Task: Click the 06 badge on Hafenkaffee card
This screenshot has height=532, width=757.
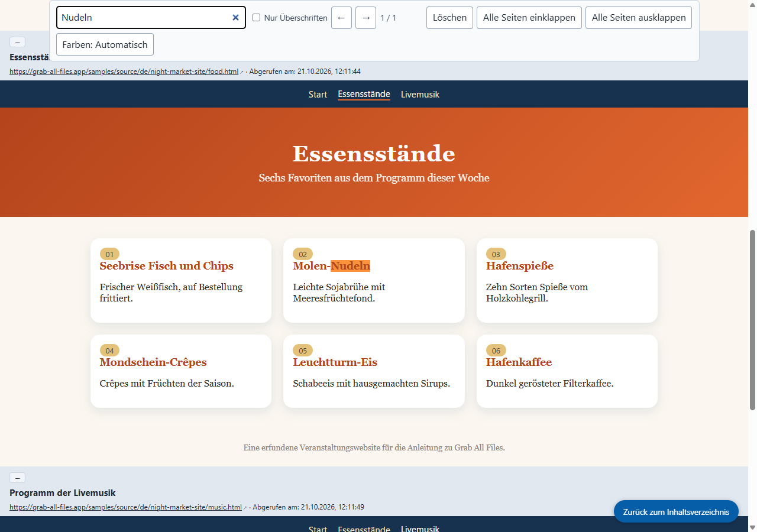Action: coord(496,351)
